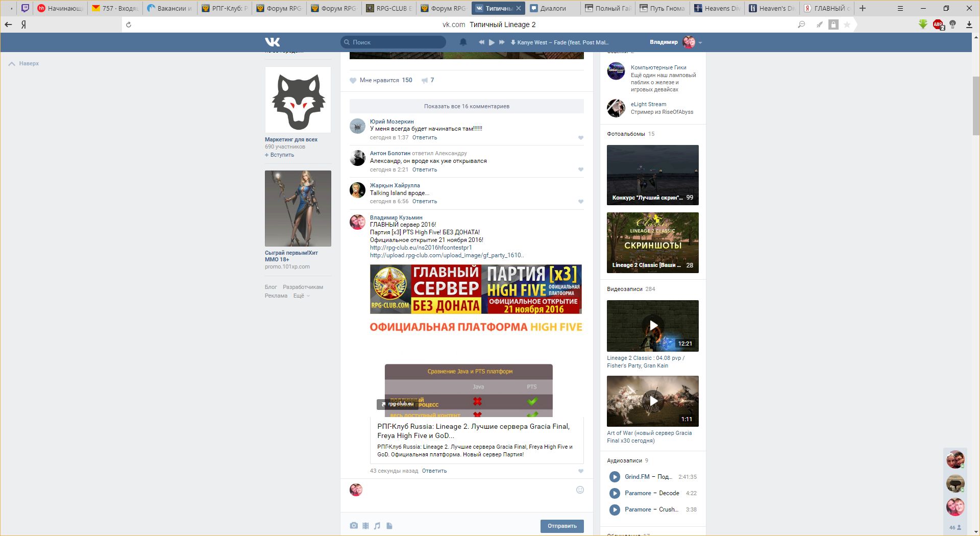Bookmark page with the star icon
This screenshot has height=536, width=980.
pyautogui.click(x=847, y=25)
